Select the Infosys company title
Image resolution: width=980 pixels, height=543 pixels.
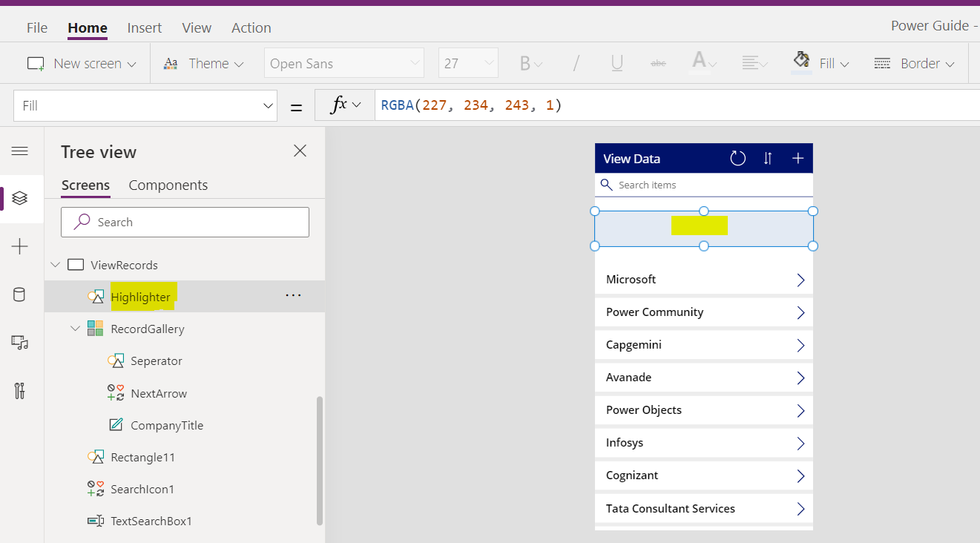[x=625, y=443]
